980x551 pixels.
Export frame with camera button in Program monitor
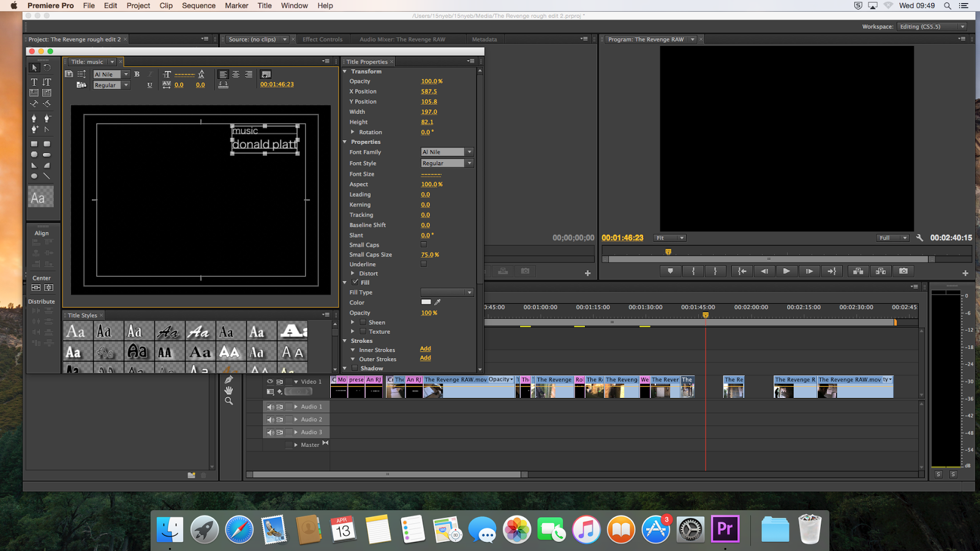pos(903,271)
